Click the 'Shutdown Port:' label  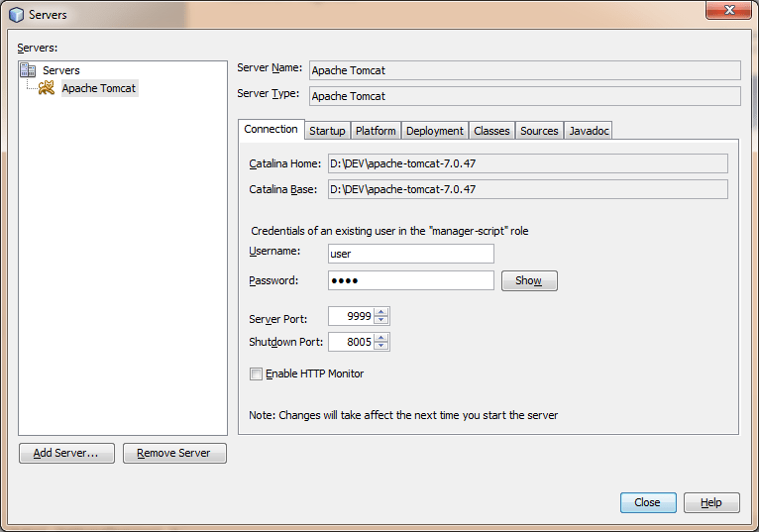tap(285, 342)
